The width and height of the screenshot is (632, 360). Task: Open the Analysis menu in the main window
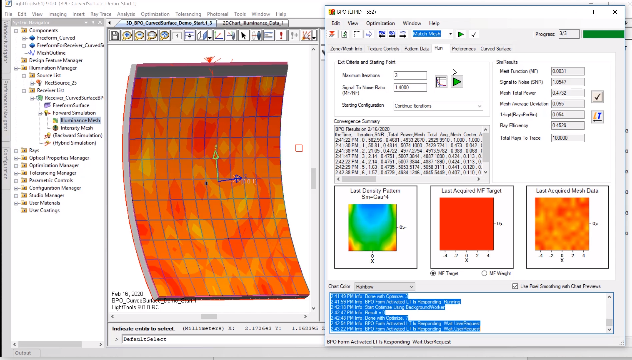click(126, 14)
